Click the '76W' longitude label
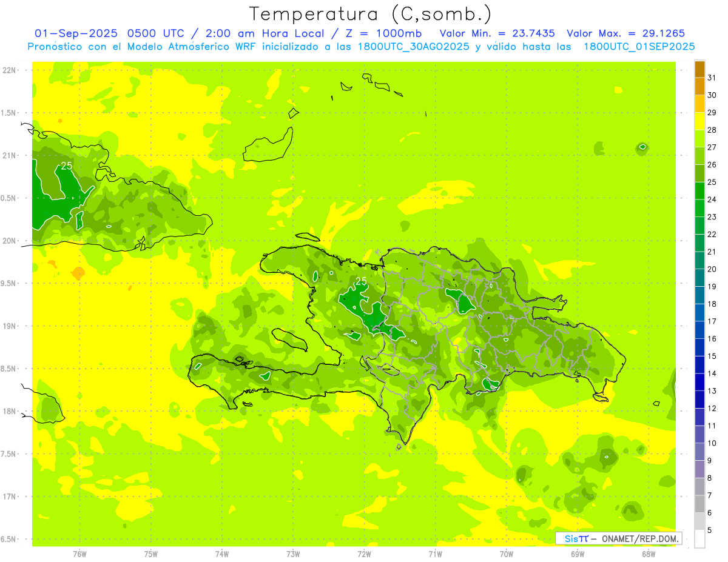 79,554
